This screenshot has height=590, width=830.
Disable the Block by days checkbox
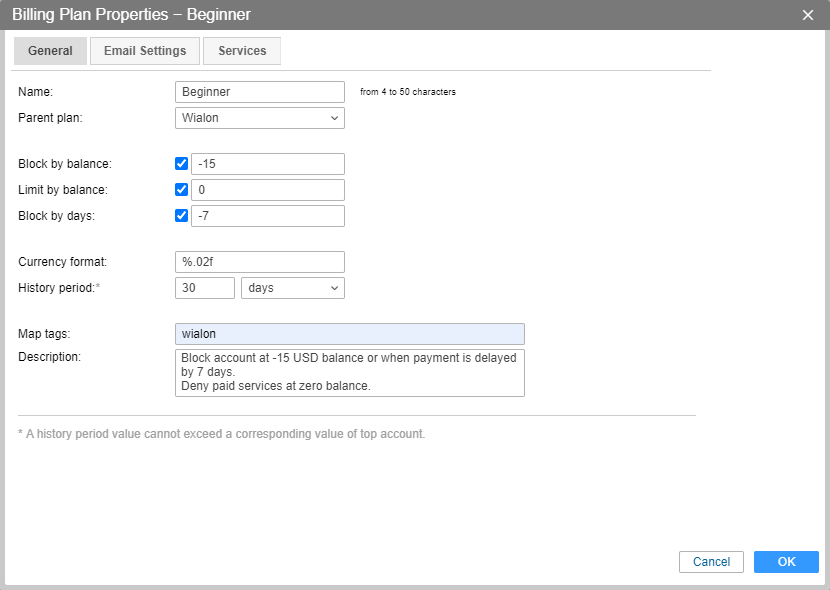click(181, 216)
